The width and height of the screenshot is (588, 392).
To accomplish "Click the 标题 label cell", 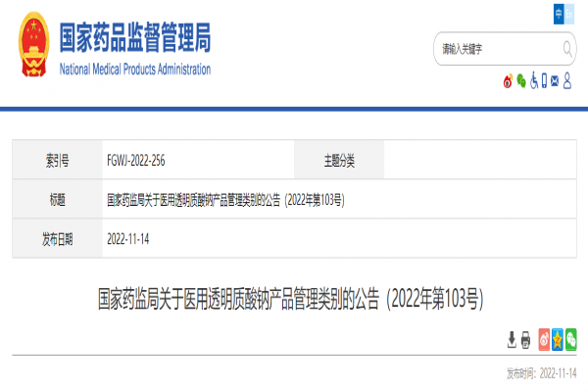I will tap(58, 199).
